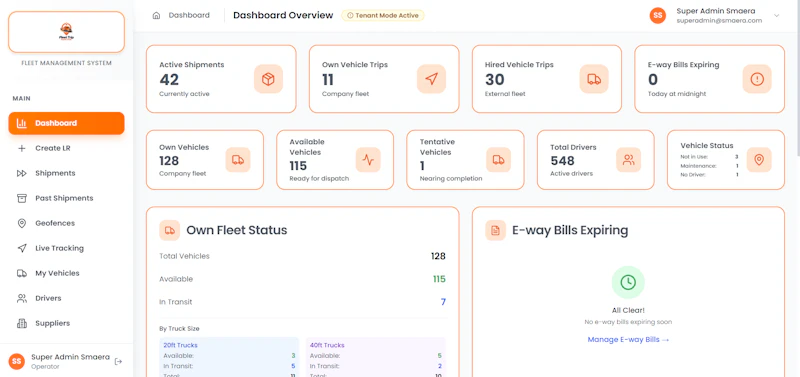Go to Shipments in sidebar
800x377 pixels.
pos(66,173)
